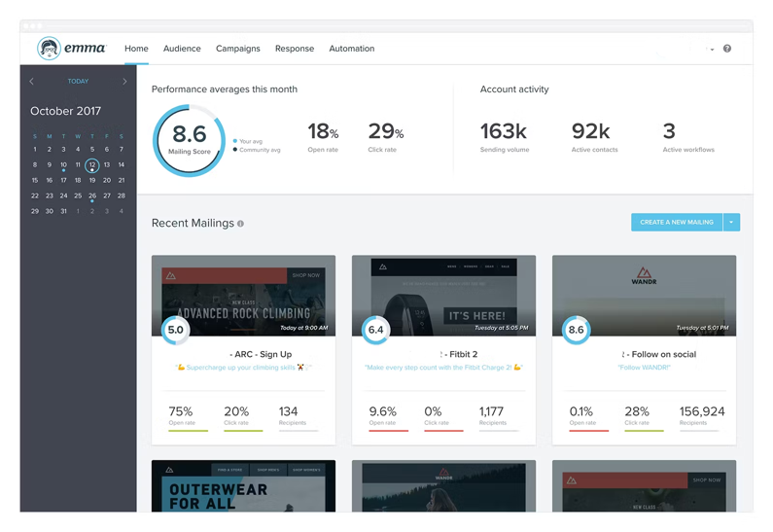
Task: Click the 5.0 score badge on ARC mailing
Action: pyautogui.click(x=176, y=330)
